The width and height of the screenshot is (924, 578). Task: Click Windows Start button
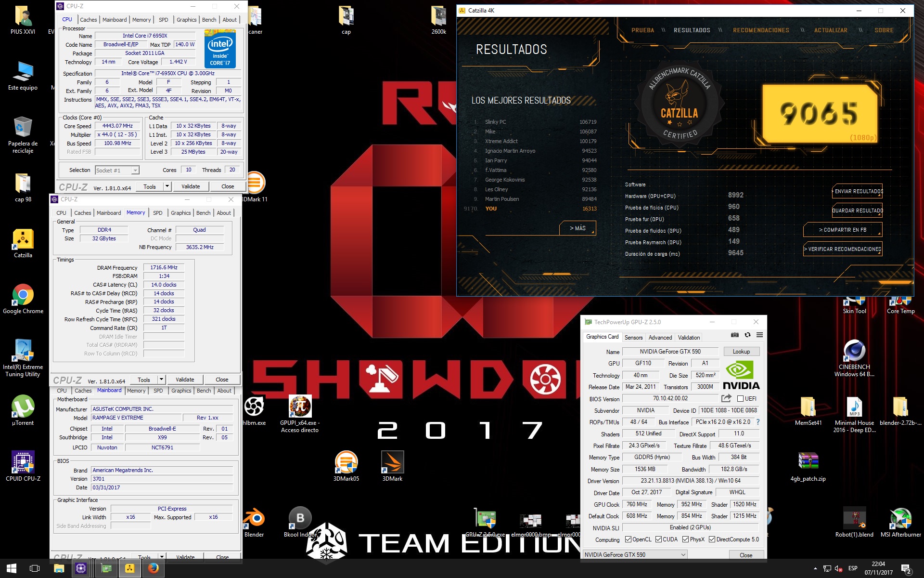pyautogui.click(x=12, y=568)
